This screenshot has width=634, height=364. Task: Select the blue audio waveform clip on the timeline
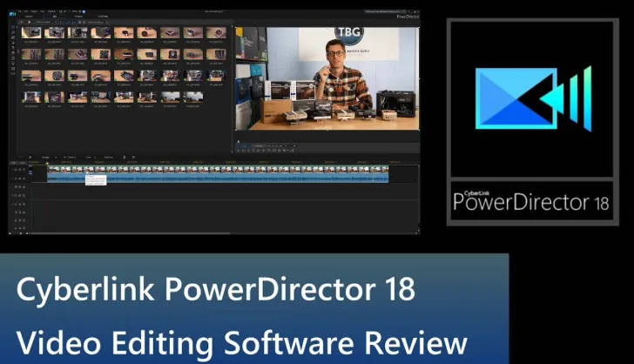[x=218, y=179]
